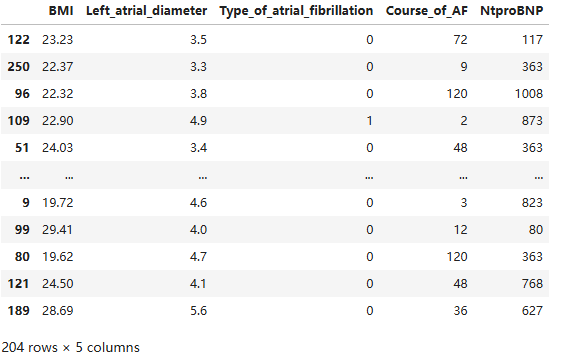Select Left atrial diameter value 5.6
This screenshot has height=363, width=564.
[x=198, y=310]
